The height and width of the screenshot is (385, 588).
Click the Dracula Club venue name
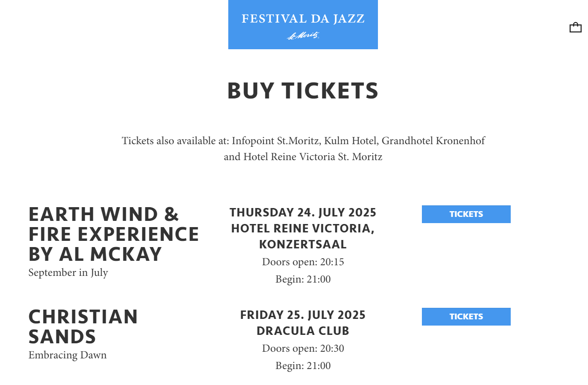303,331
